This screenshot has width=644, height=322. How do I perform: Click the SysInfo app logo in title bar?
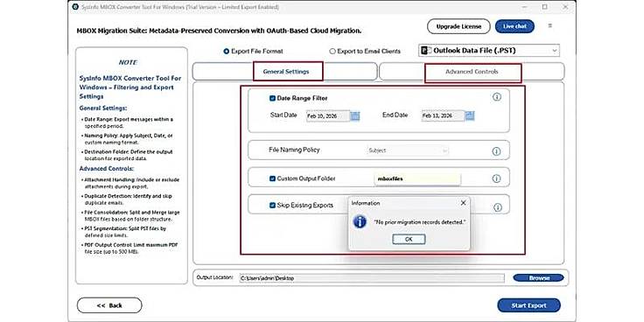pyautogui.click(x=75, y=7)
